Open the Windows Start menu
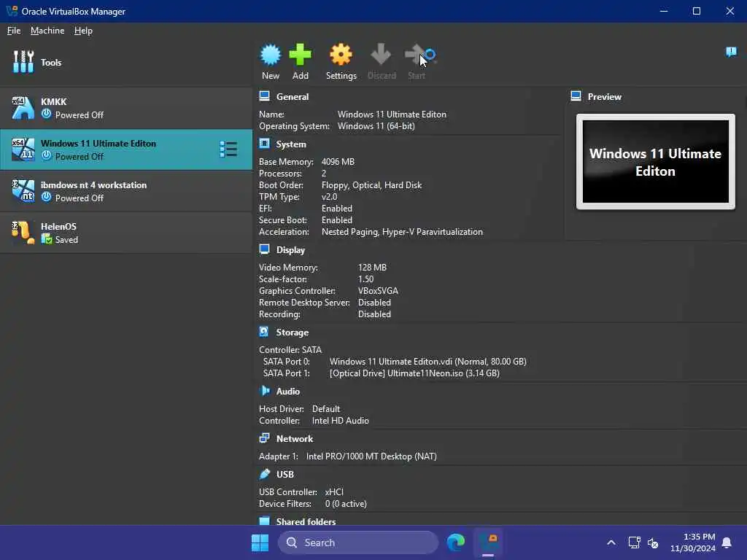 coord(260,542)
